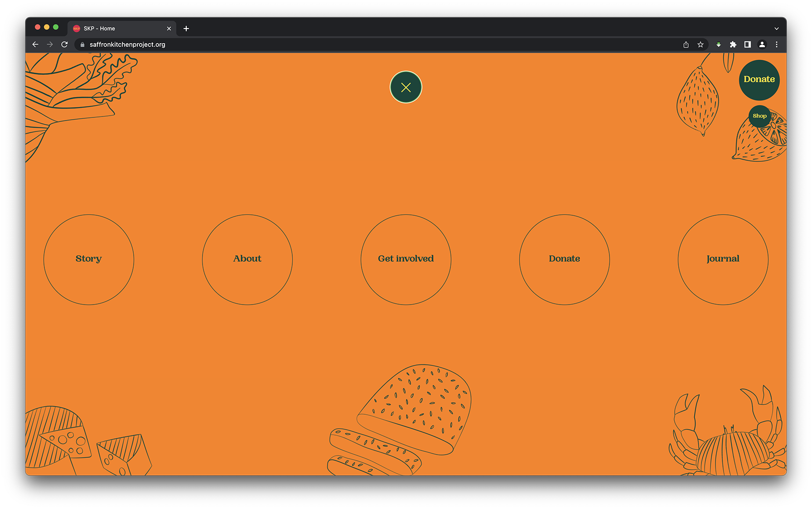Expand the tab search chevron
Viewport: 812px width, 509px height.
(777, 29)
